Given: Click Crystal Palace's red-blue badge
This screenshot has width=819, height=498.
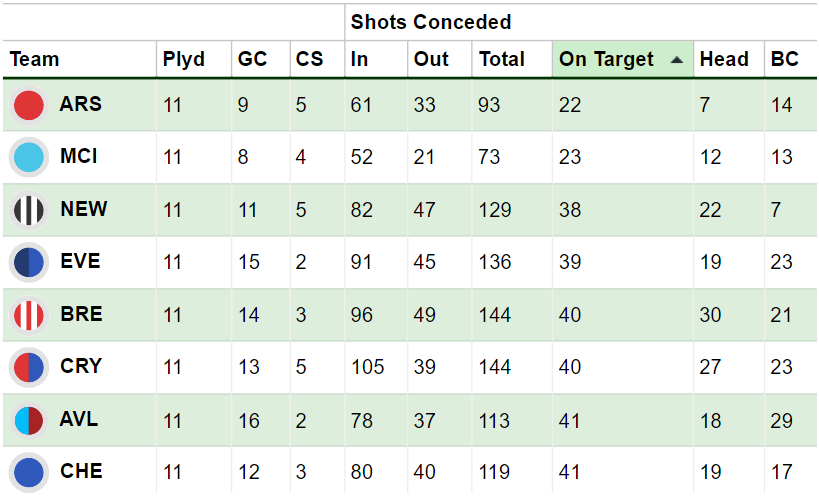Looking at the screenshot, I should tap(29, 367).
